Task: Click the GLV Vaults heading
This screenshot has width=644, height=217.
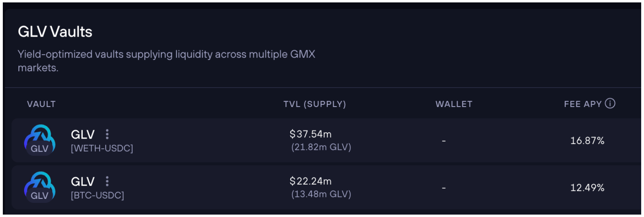Action: pyautogui.click(x=55, y=32)
